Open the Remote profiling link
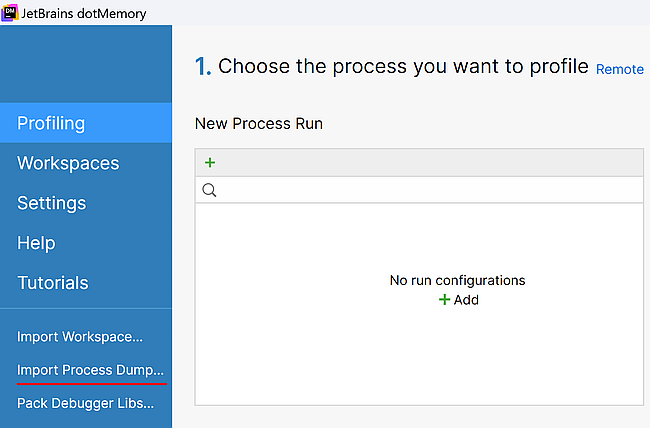 click(620, 69)
